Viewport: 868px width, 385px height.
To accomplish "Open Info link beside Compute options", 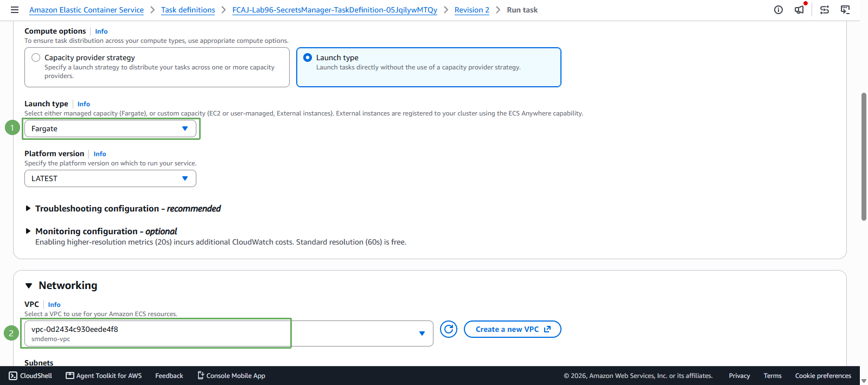I will pos(101,31).
